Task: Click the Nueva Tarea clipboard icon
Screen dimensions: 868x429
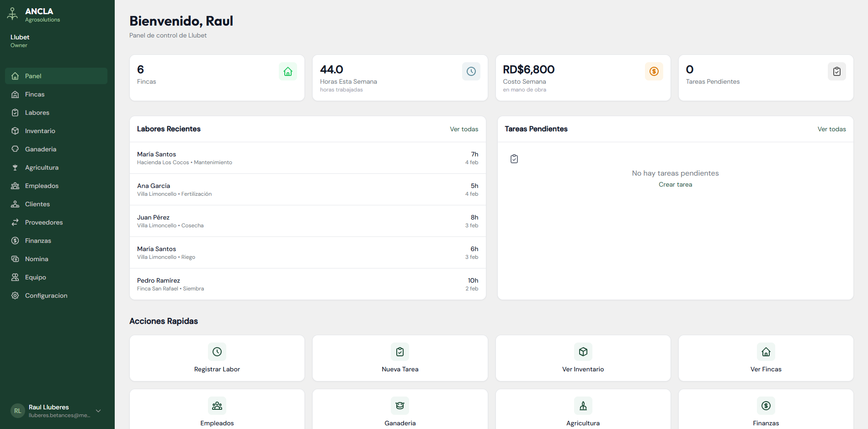Action: [400, 352]
